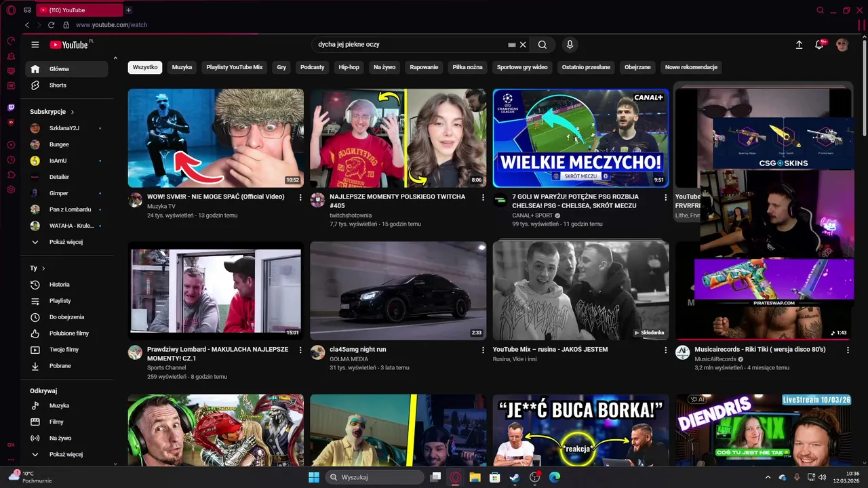Open options menu for 7 GOLI W PARYŻU video
Screen dimensions: 868x488
[665, 197]
